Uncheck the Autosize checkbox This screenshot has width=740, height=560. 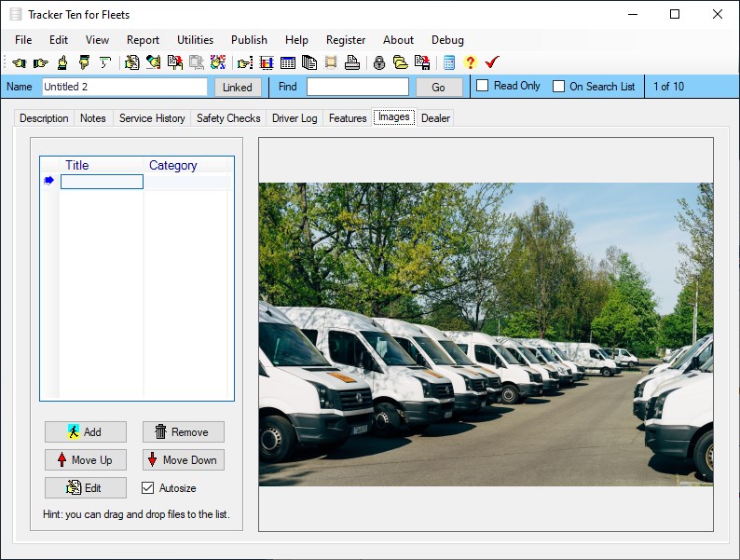click(x=147, y=487)
